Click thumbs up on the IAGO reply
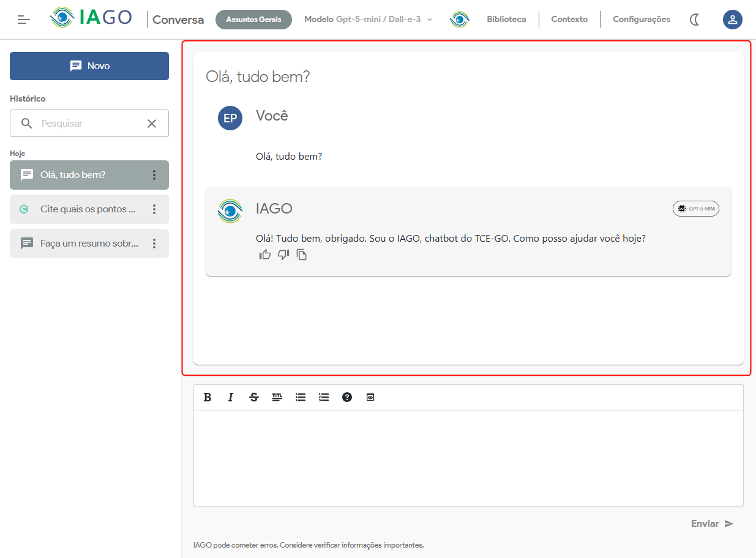The image size is (756, 558). 264,255
